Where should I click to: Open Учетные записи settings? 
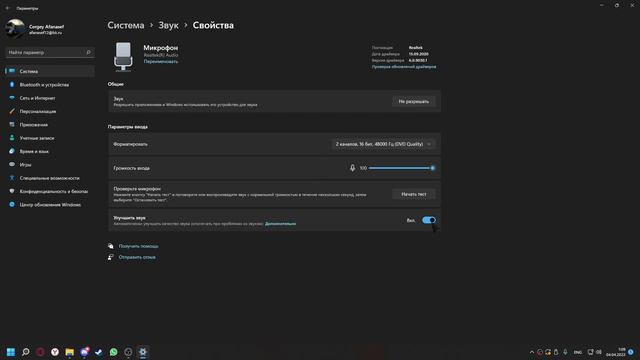50,138
